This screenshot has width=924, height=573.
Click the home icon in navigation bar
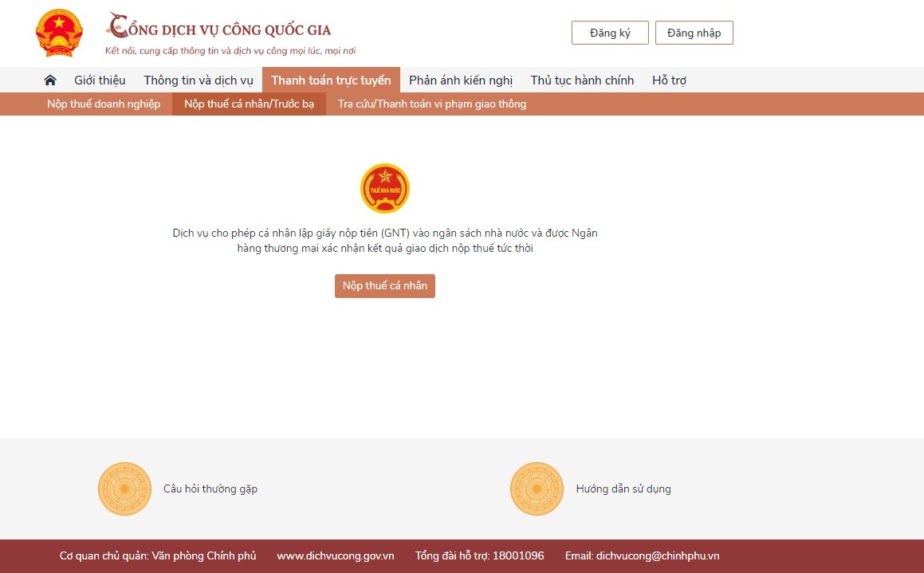pyautogui.click(x=50, y=80)
